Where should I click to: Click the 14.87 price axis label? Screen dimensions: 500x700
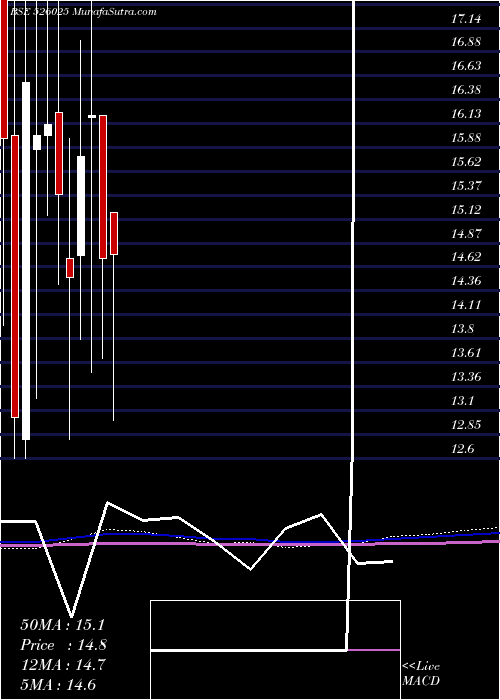[466, 233]
